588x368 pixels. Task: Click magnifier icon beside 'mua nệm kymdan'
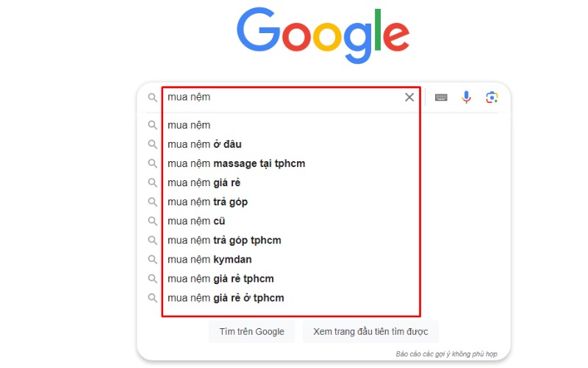click(153, 260)
